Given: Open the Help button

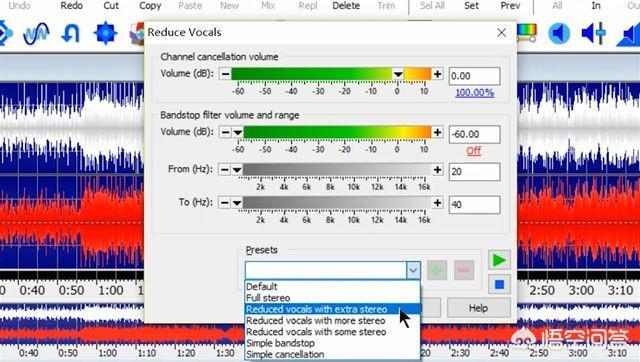Looking at the screenshot, I should pyautogui.click(x=478, y=308).
